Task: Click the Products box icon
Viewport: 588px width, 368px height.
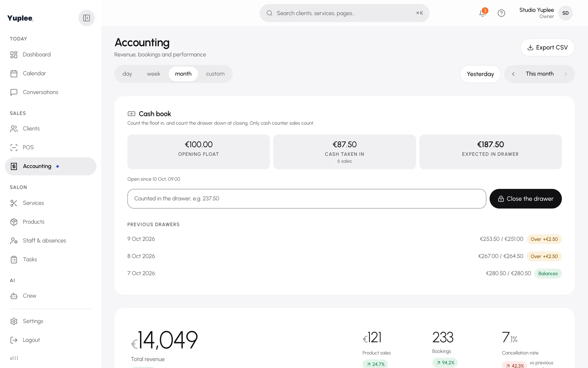Action: pos(14,222)
